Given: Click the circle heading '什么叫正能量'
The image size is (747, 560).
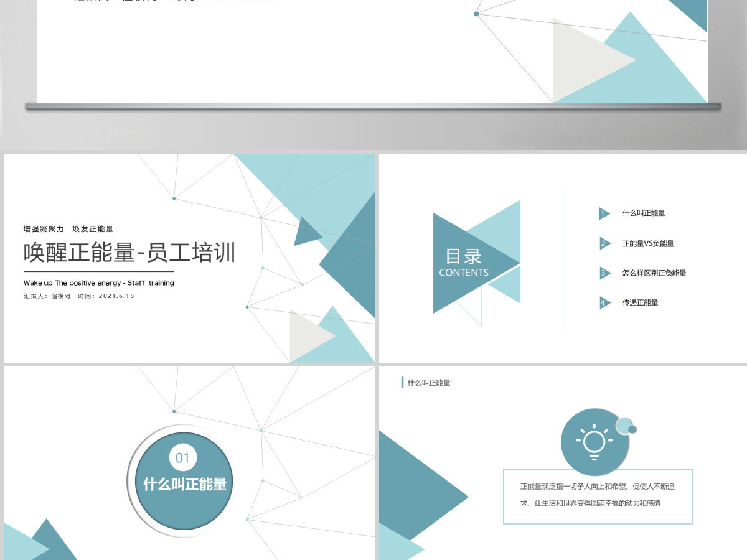Looking at the screenshot, I should click(185, 484).
